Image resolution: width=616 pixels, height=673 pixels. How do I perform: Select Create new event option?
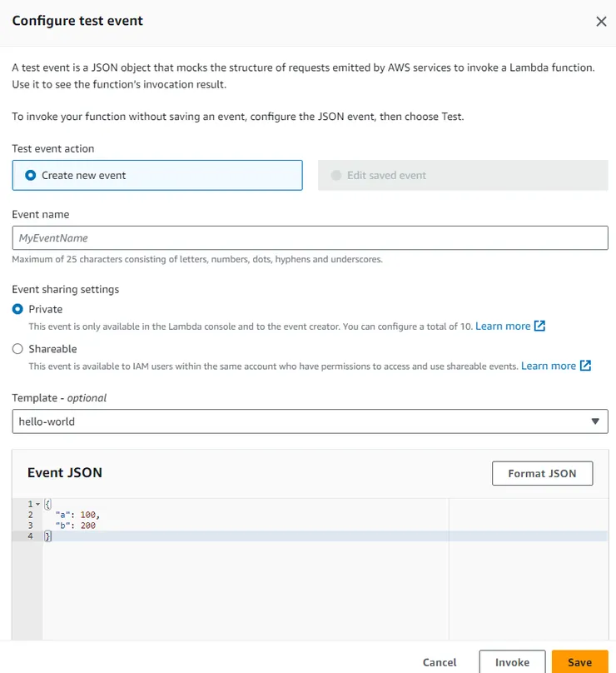pos(32,176)
